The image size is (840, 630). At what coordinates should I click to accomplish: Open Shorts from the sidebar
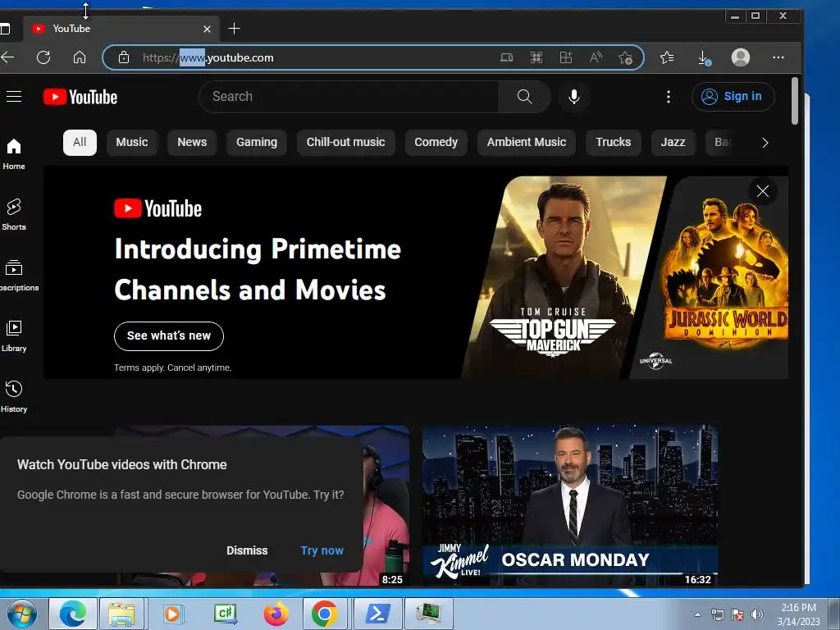pos(14,215)
